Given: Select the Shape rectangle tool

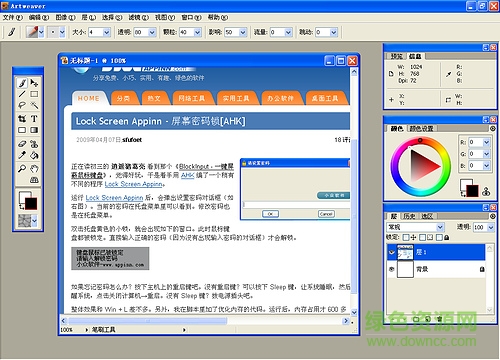Looking at the screenshot, I should [22, 130].
